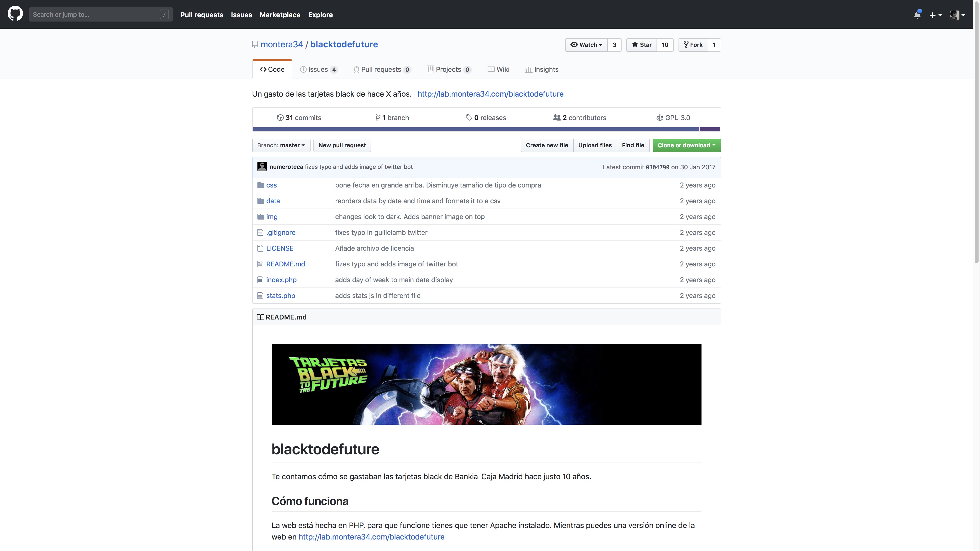The height and width of the screenshot is (551, 980).
Task: Open numeroteca author link
Action: click(x=286, y=167)
